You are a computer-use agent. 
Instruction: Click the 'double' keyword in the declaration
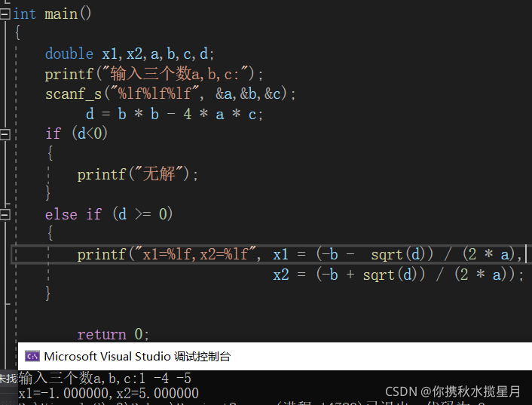click(x=69, y=54)
